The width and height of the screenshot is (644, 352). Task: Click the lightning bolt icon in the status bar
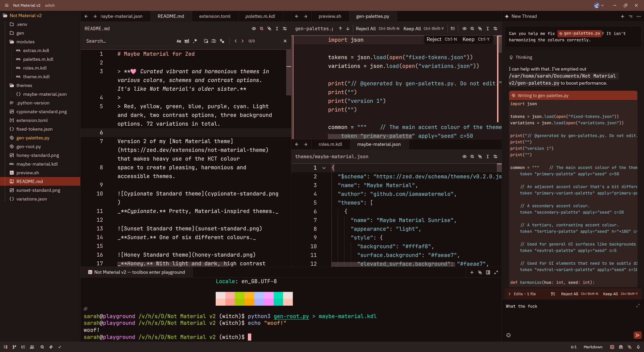click(51, 347)
